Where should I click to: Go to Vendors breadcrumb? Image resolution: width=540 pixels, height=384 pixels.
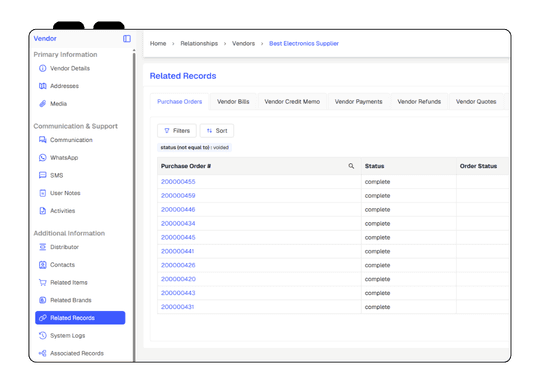(243, 43)
